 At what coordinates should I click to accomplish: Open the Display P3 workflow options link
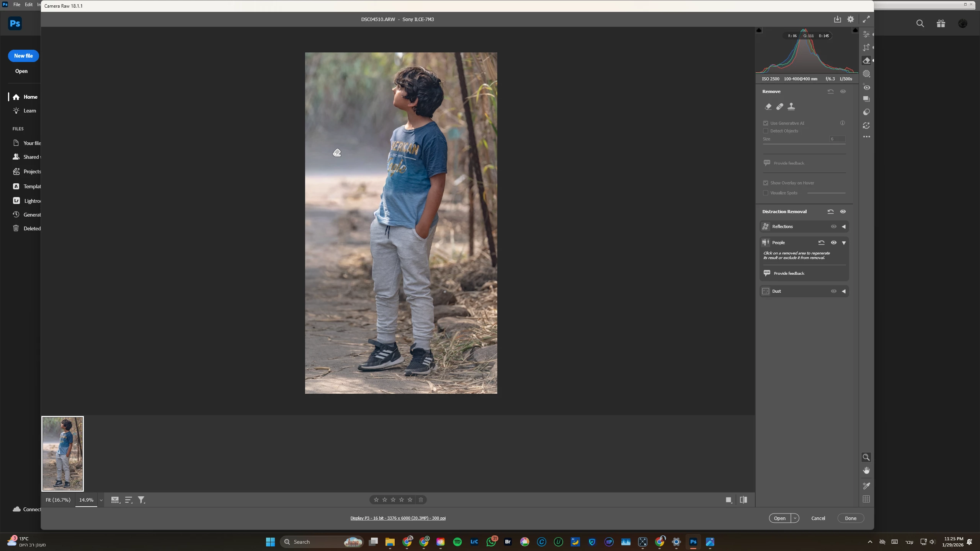[x=398, y=518]
